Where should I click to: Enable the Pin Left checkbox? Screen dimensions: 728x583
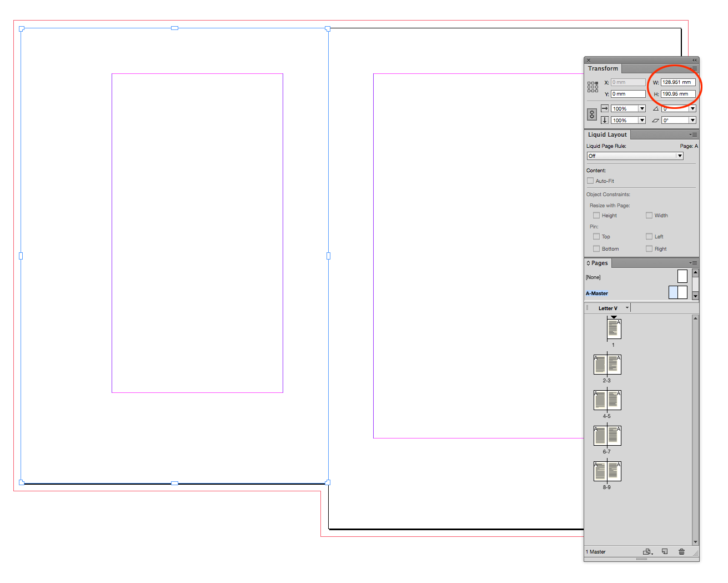coord(649,236)
